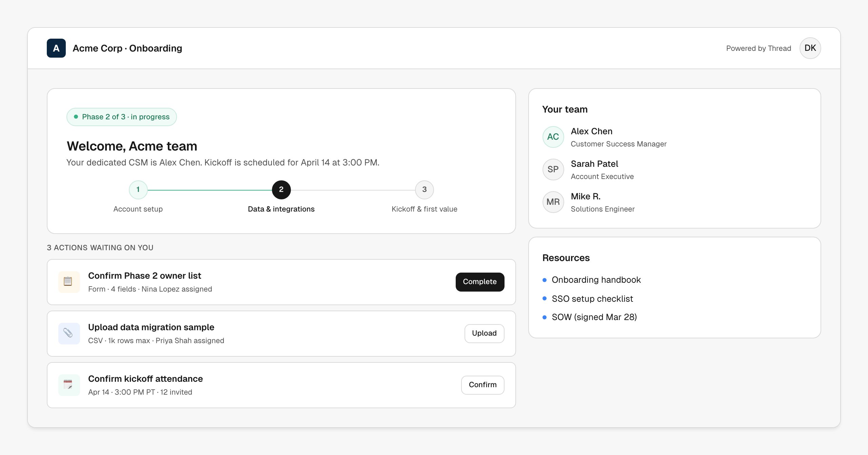Click 'Acme Corp · Onboarding' header title
This screenshot has width=868, height=455.
tap(127, 48)
